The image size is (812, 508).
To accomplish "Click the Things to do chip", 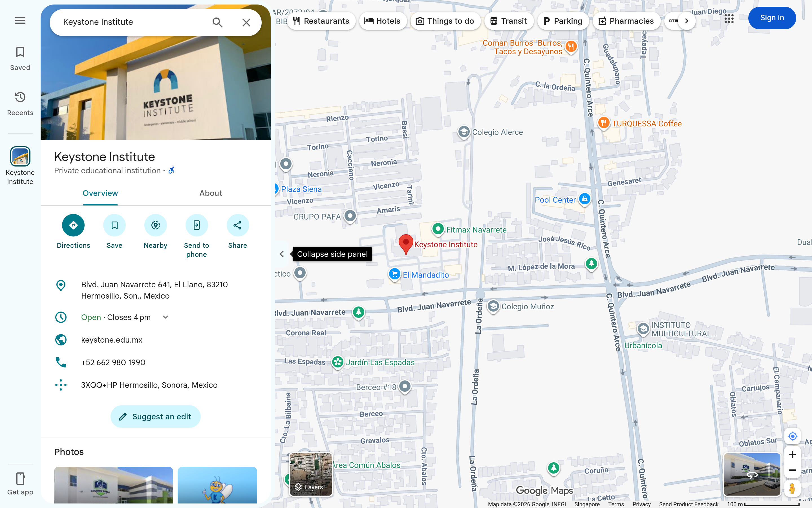I will [445, 21].
